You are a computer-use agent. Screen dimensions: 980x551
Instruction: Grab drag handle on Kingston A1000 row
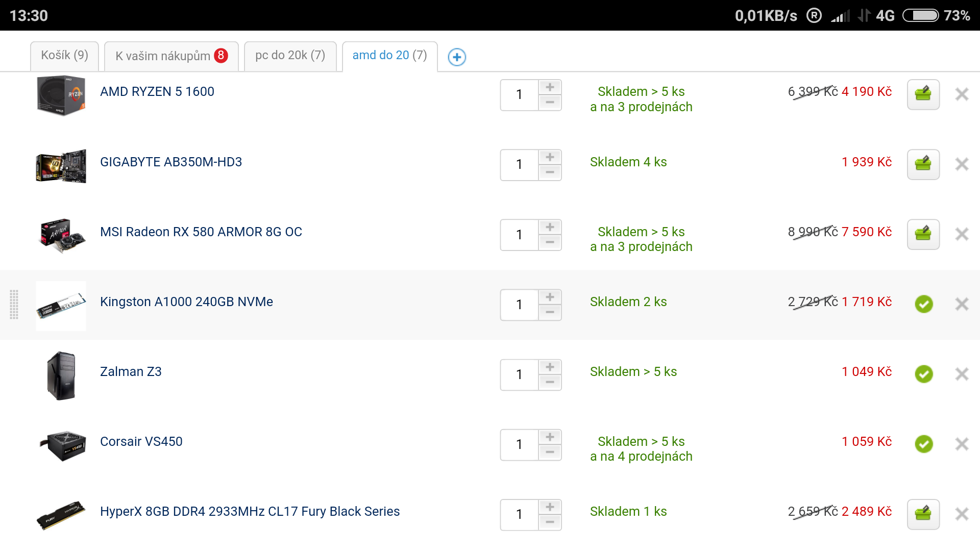14,305
